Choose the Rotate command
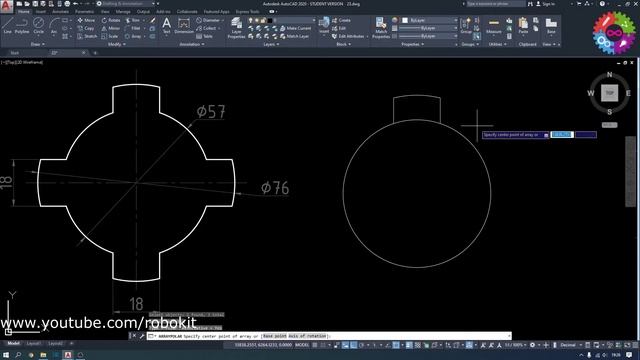This screenshot has width=640, height=360. (111, 20)
